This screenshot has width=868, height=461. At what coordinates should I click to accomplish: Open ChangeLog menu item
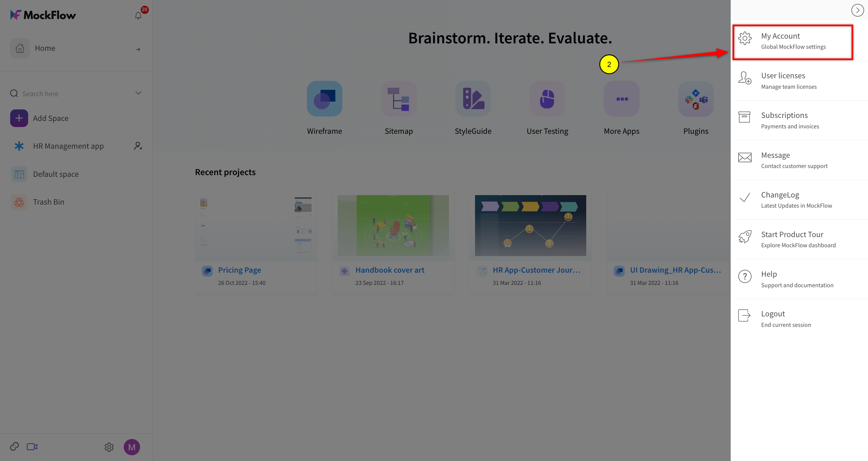802,200
